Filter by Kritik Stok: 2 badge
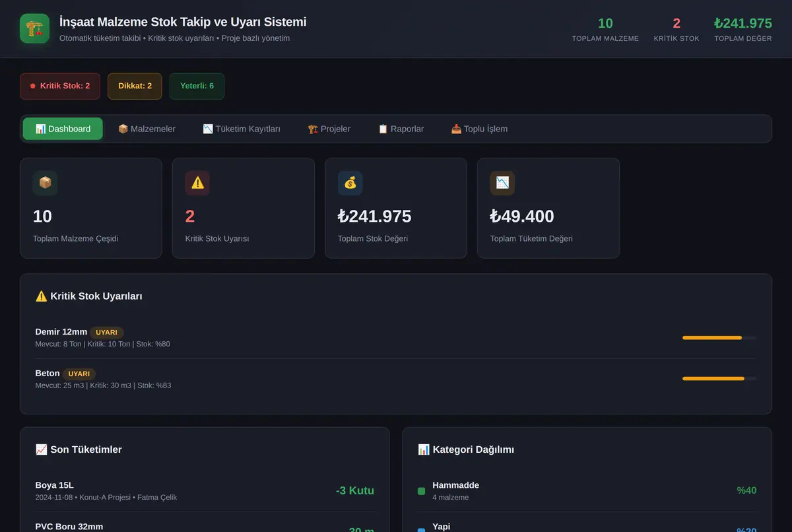This screenshot has height=532, width=792. pyautogui.click(x=60, y=86)
